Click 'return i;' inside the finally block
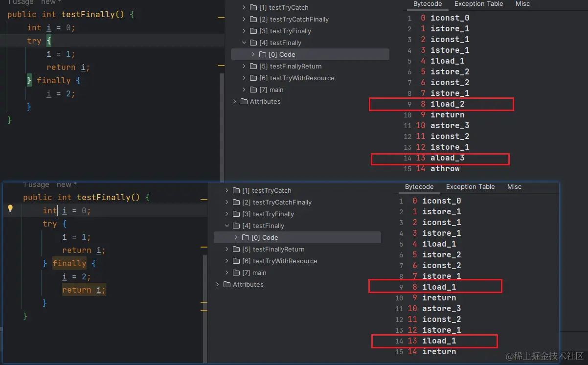The image size is (588, 365). coord(84,290)
